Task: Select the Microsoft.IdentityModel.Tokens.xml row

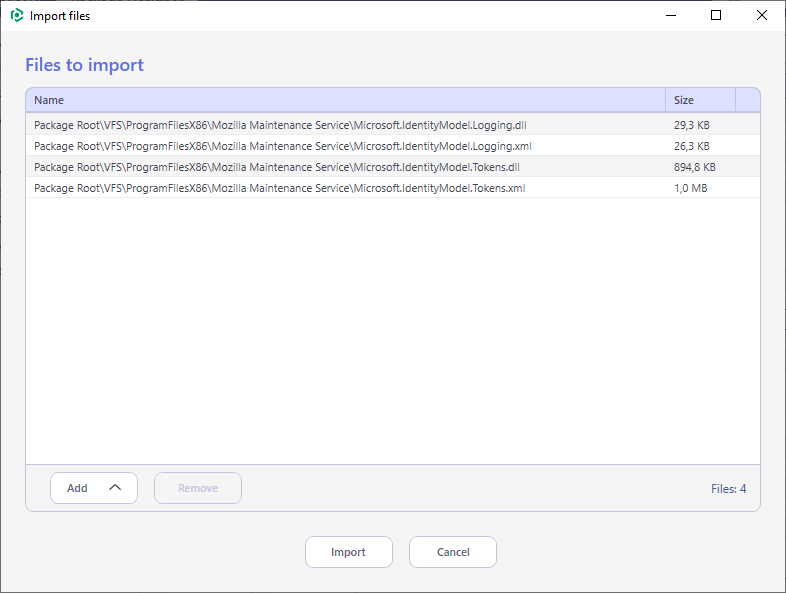Action: (x=393, y=188)
